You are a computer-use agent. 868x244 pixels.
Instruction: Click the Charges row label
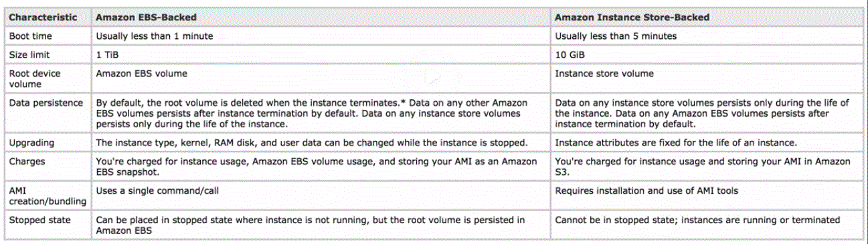coord(27,162)
